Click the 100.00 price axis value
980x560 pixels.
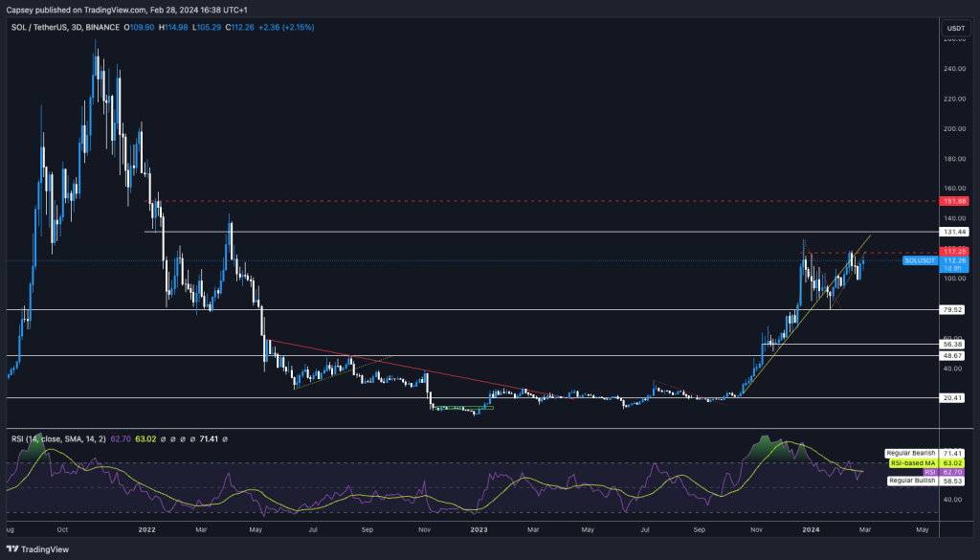tap(954, 279)
